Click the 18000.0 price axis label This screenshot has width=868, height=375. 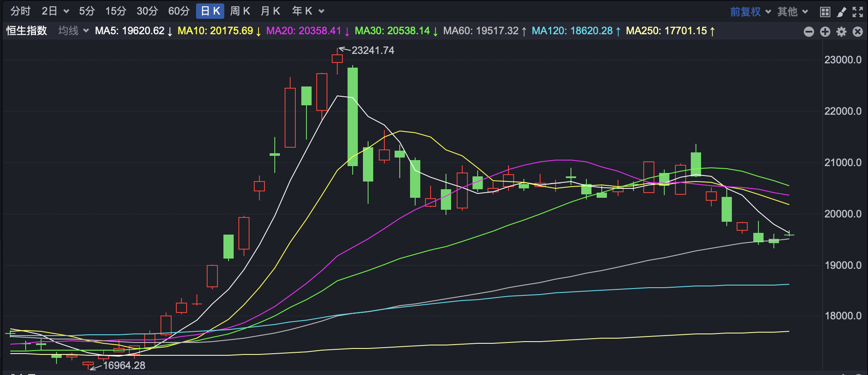[x=843, y=316]
